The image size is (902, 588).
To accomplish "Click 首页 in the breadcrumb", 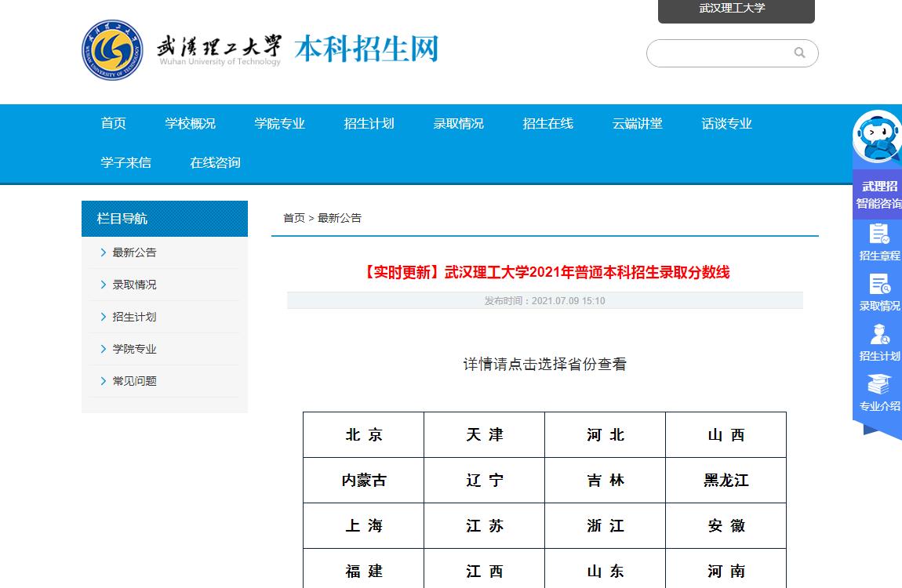I will (294, 218).
